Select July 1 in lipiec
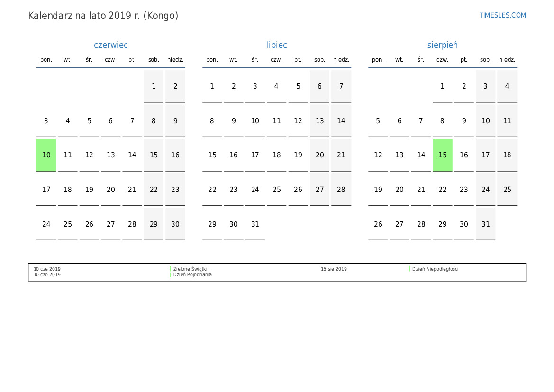 click(x=212, y=86)
